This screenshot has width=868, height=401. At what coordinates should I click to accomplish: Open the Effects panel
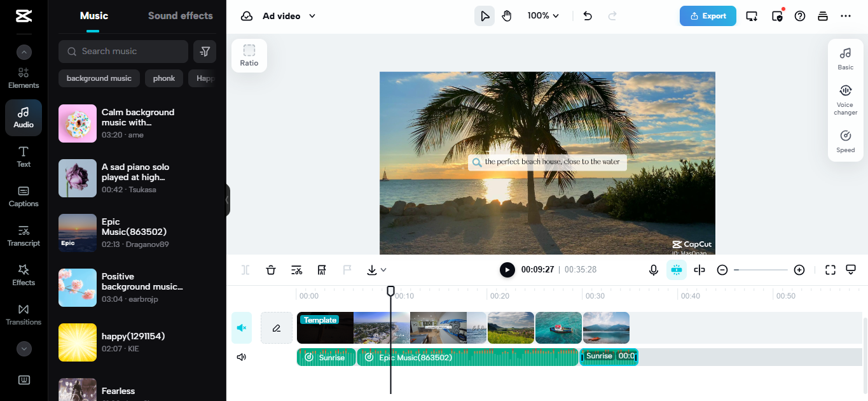pyautogui.click(x=24, y=275)
